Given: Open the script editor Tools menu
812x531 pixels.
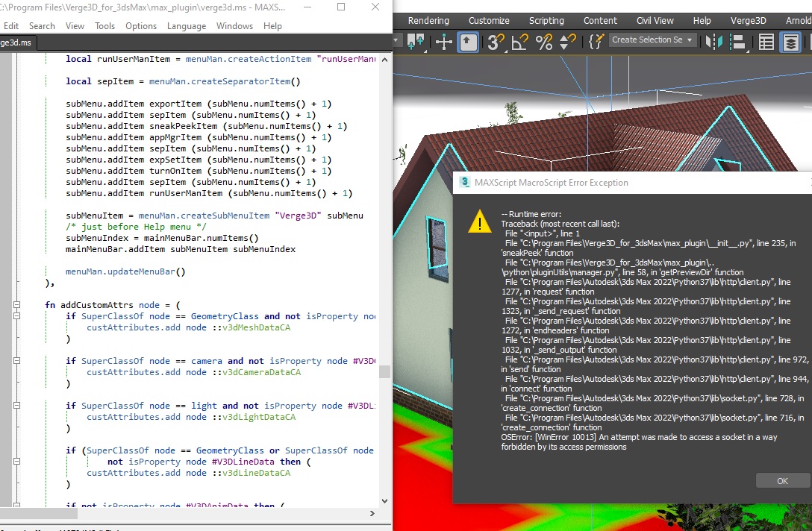Looking at the screenshot, I should pos(104,26).
